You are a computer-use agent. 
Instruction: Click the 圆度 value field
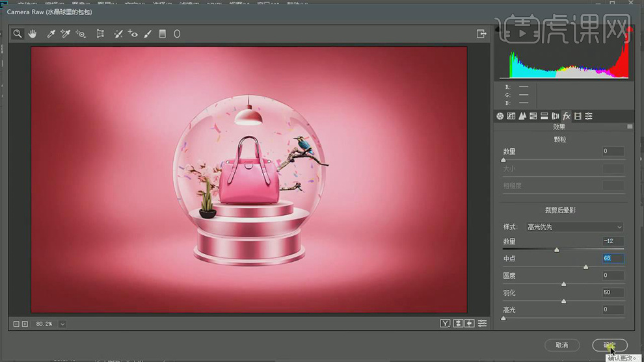613,276
